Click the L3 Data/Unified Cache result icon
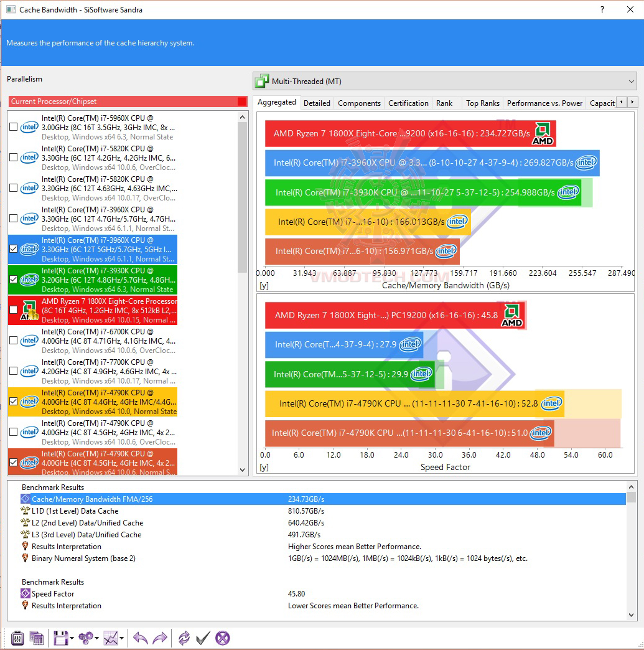Image resolution: width=644 pixels, height=650 pixels. [x=26, y=534]
